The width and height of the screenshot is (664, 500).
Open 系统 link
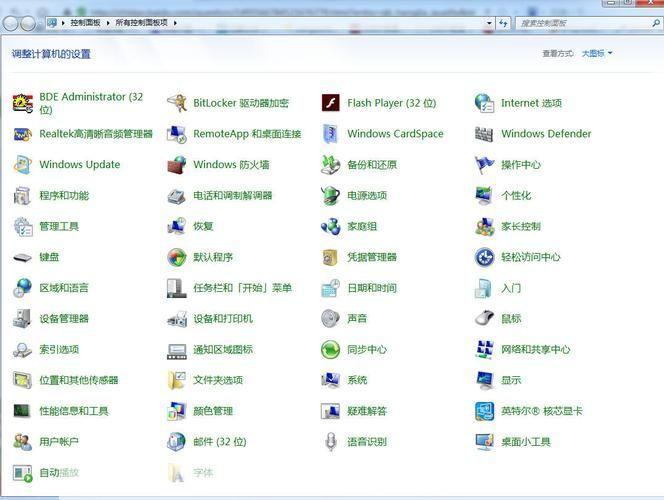pos(357,380)
